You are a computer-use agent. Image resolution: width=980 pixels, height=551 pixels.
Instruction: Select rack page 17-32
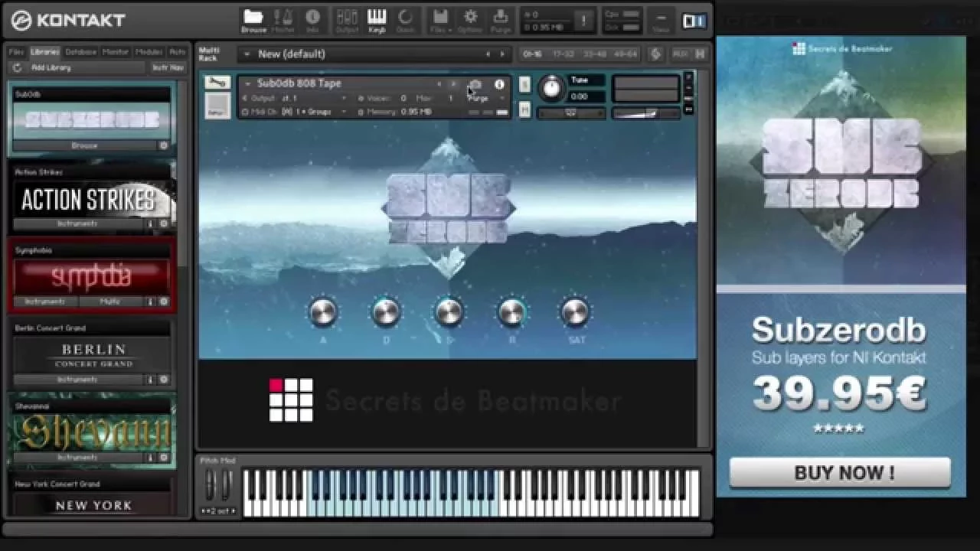tap(563, 54)
